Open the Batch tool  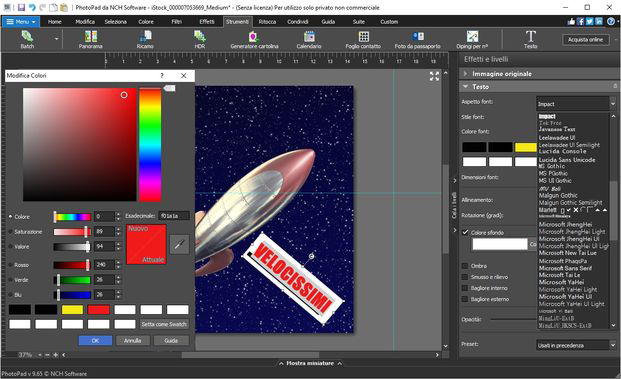(27, 40)
